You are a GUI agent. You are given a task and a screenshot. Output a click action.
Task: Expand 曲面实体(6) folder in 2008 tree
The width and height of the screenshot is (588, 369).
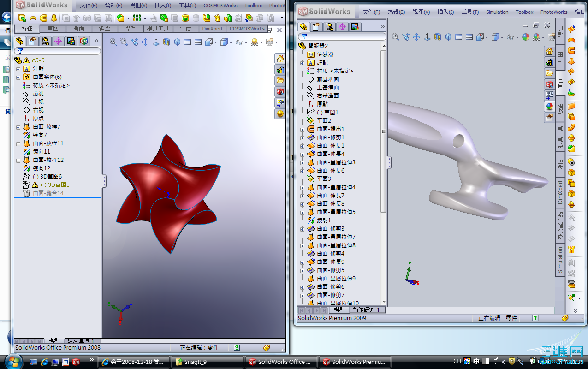coord(18,77)
